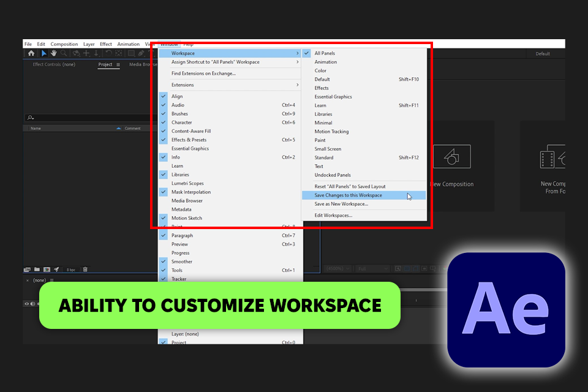Select the Pan Behind anchor point tool
Image resolution: width=588 pixels, height=392 pixels.
point(119,53)
